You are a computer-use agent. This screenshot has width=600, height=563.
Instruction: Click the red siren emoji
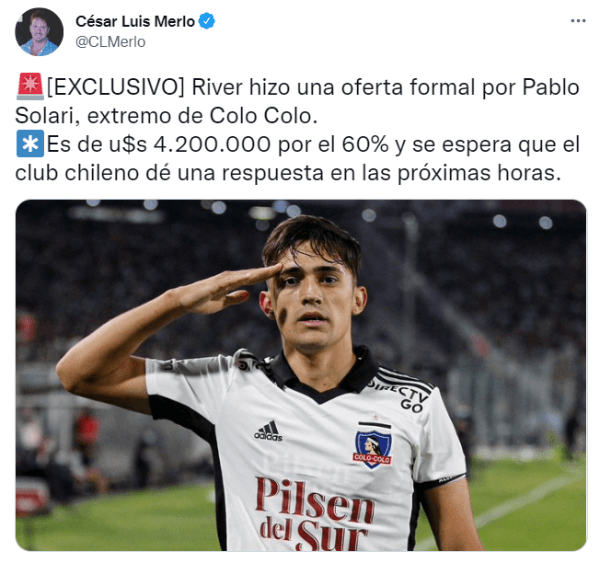pos(30,86)
